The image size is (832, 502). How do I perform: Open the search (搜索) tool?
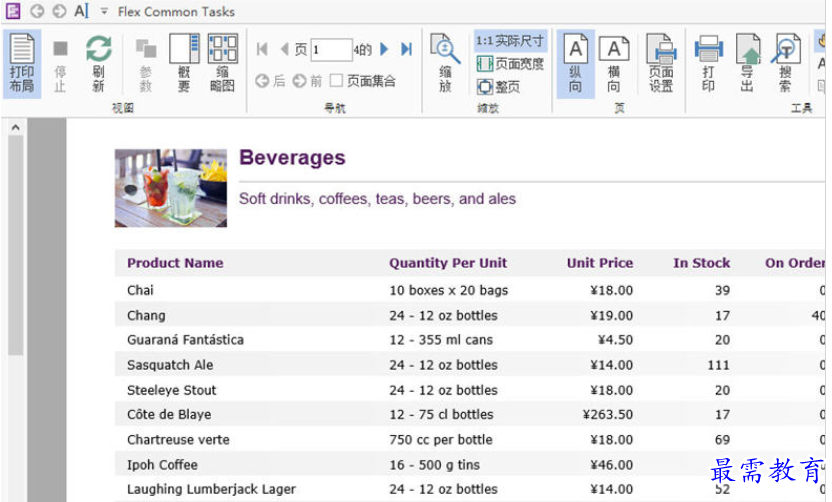(786, 64)
